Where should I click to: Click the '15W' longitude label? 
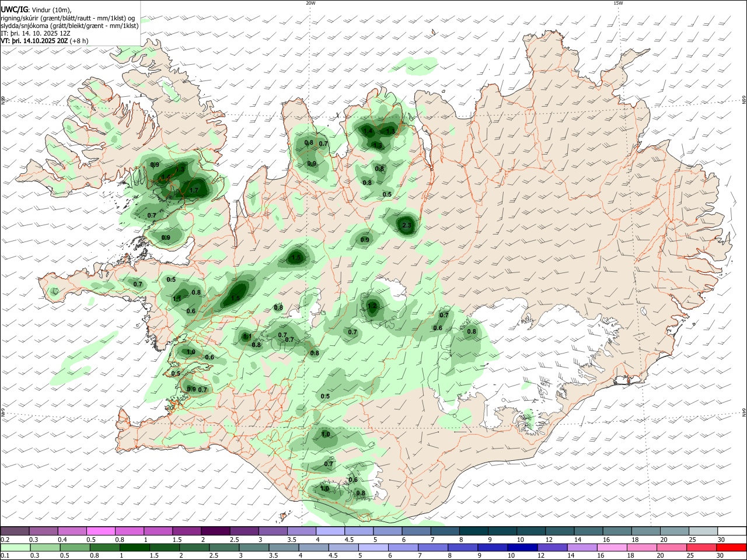[618, 3]
